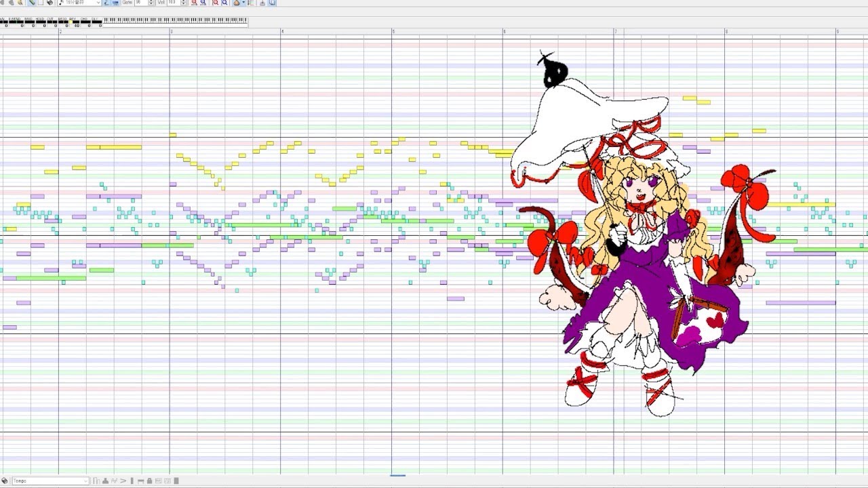
Task: Jump to measure 3 on the ruler
Action: [171, 32]
